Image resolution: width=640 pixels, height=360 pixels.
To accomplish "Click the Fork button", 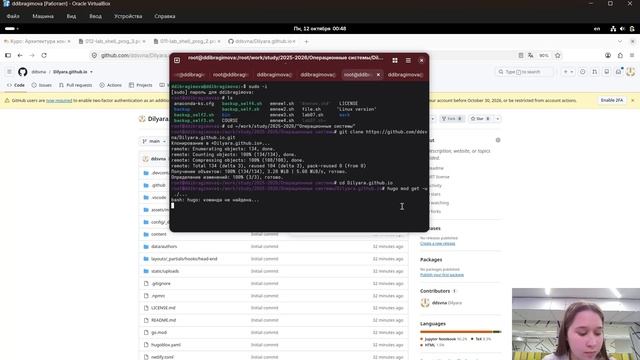I will coord(451,119).
